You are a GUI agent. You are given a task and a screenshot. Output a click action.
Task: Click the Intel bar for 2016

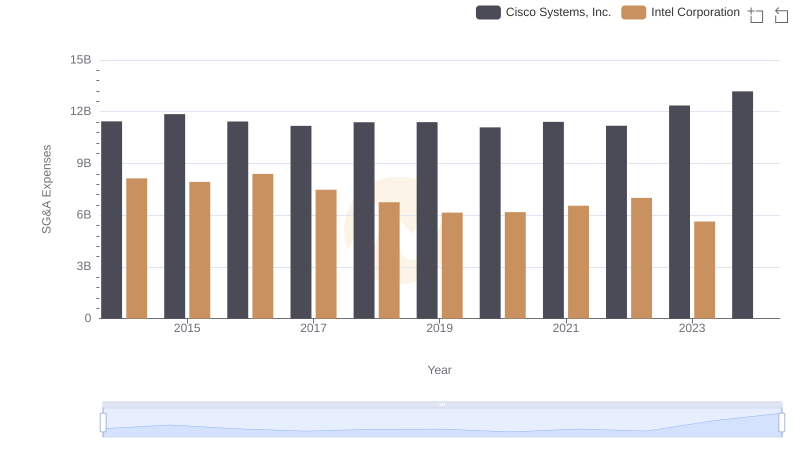(x=263, y=246)
